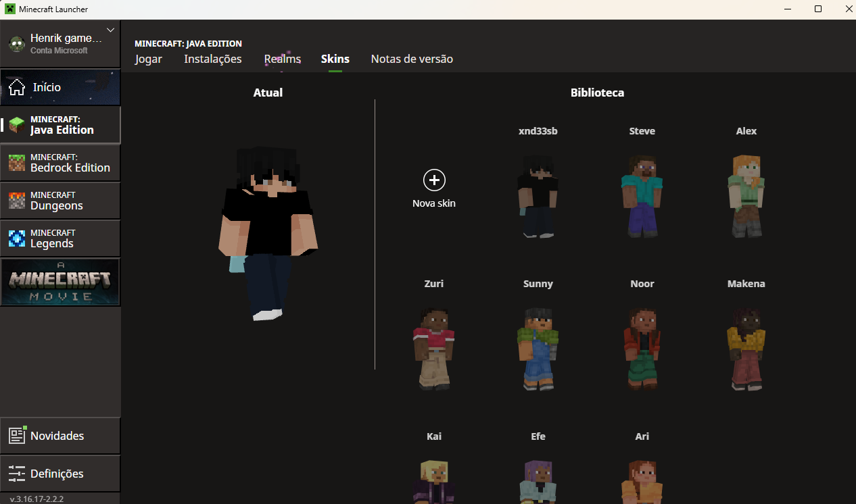Screen dimensions: 856x504
Task: Click the Sunny skin name label
Action: click(x=538, y=284)
